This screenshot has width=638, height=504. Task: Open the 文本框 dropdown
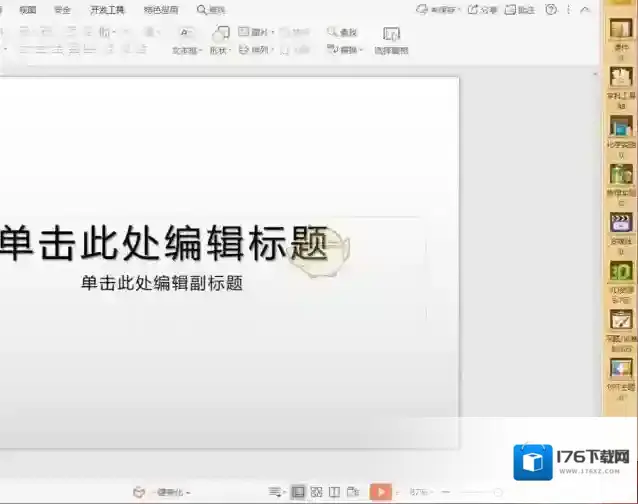coord(187,50)
